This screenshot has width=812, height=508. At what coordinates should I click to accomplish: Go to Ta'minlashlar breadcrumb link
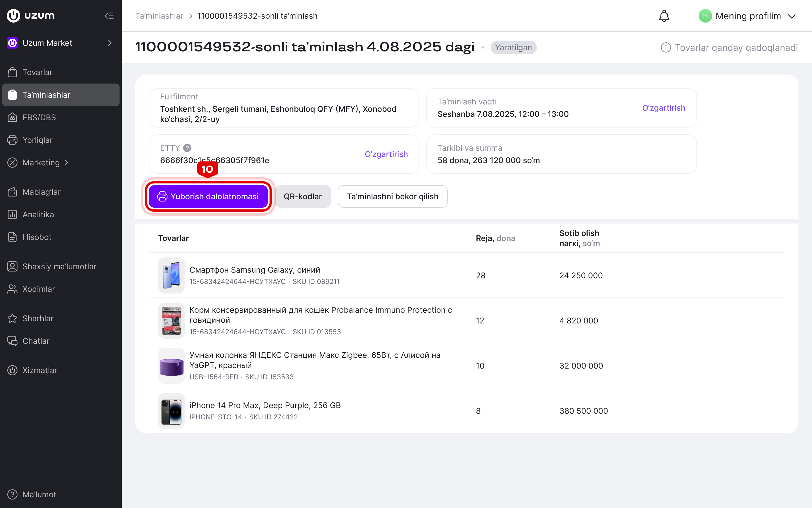coord(159,16)
